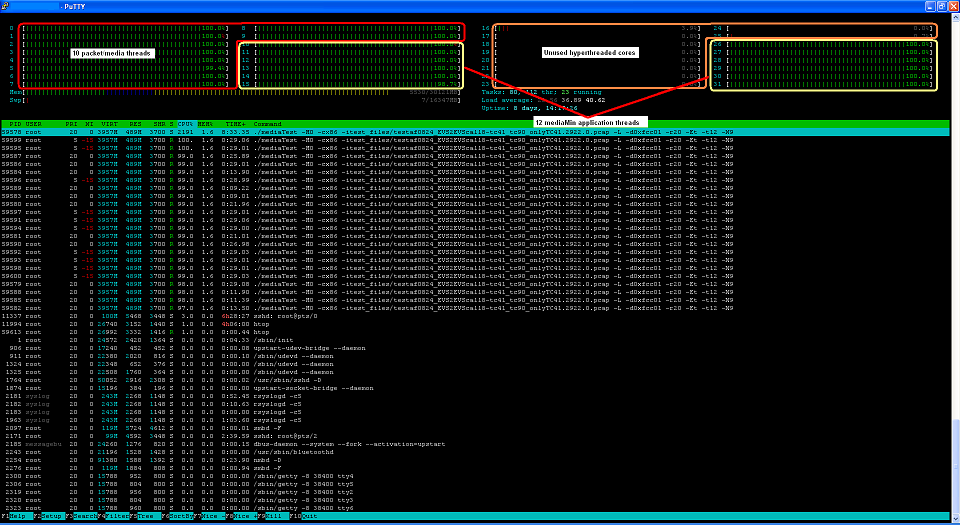Select the sshd: root@pts/2 process row
This screenshot has height=525, width=960.
(475, 436)
